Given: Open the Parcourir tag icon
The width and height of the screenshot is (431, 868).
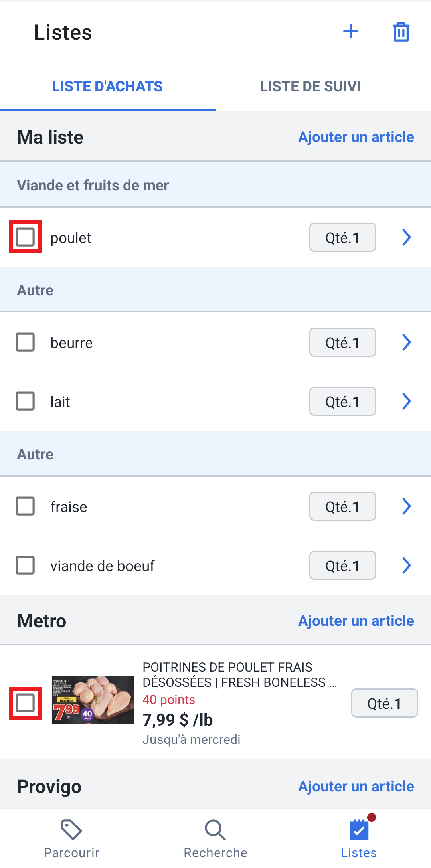Looking at the screenshot, I should [71, 830].
